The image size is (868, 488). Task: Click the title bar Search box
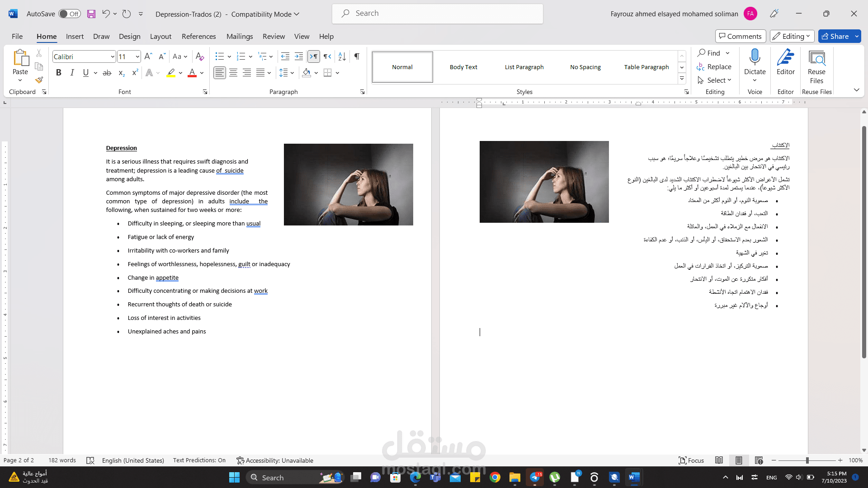[x=438, y=14]
